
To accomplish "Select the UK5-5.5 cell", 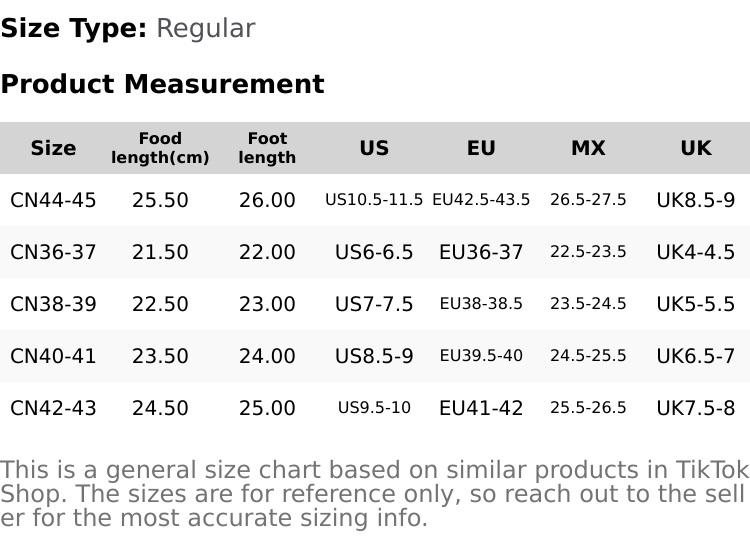I will click(695, 304).
